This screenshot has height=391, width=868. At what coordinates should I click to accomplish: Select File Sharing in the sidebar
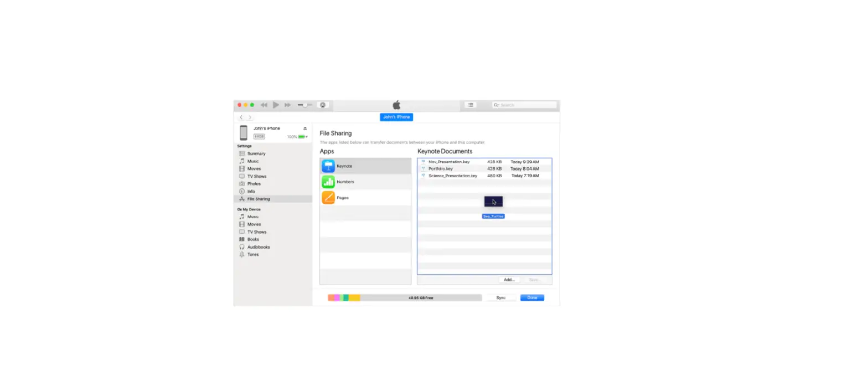[273, 199]
